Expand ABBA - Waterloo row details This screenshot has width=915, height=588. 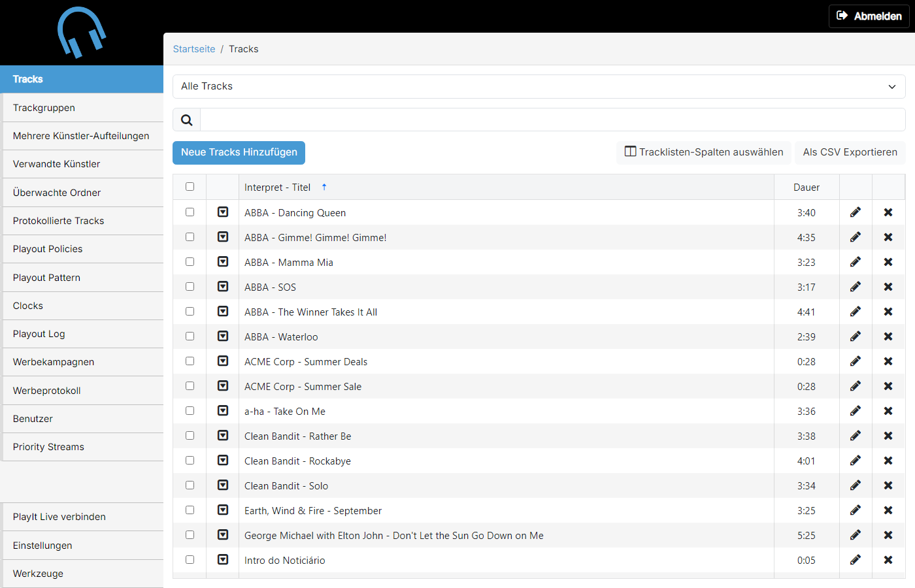223,336
